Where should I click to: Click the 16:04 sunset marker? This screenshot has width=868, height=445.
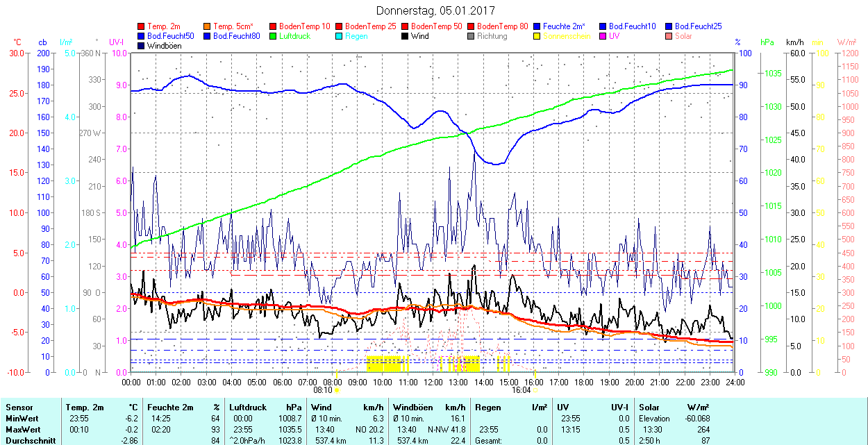[x=522, y=389]
